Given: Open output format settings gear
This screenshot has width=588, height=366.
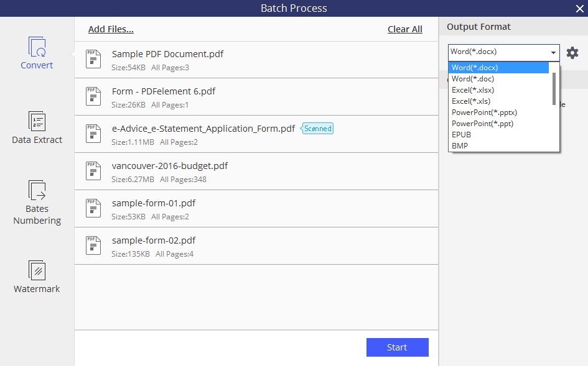Looking at the screenshot, I should click(x=572, y=53).
